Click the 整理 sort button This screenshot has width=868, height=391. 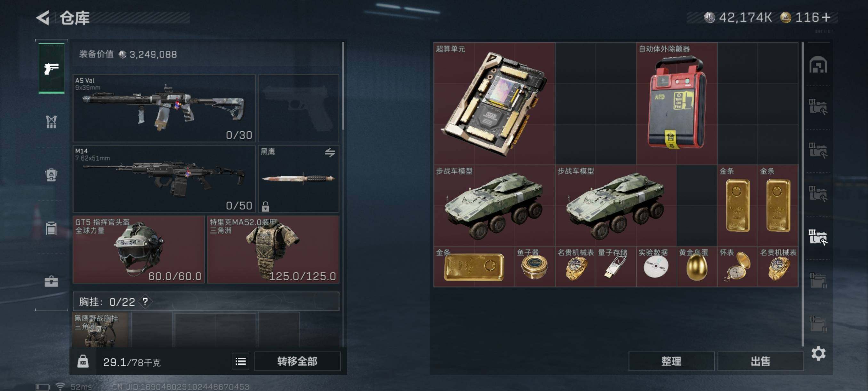point(671,361)
